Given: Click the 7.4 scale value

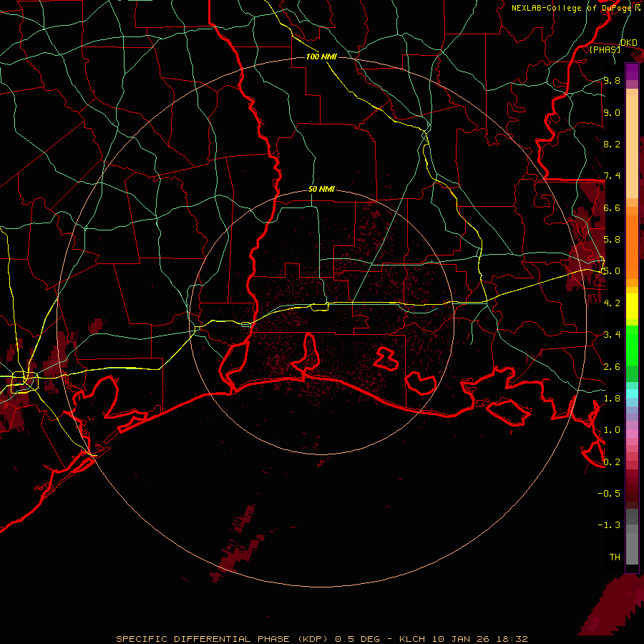Looking at the screenshot, I should coord(612,176).
